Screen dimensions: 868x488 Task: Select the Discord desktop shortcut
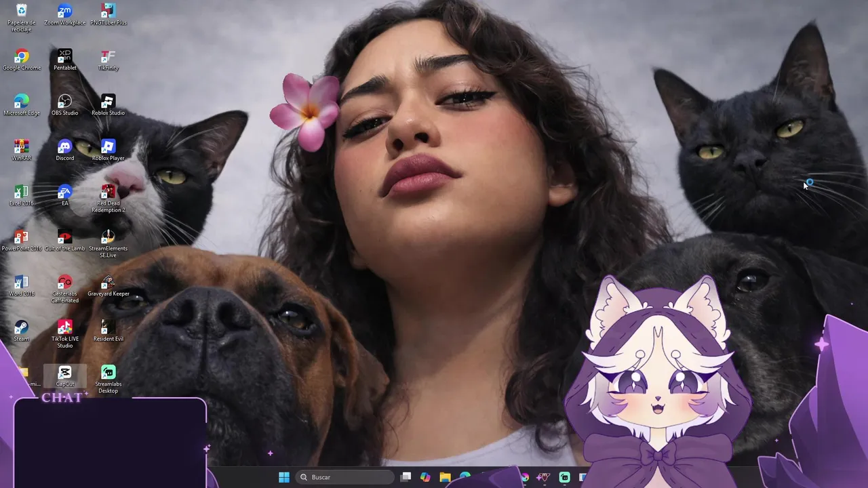(64, 150)
